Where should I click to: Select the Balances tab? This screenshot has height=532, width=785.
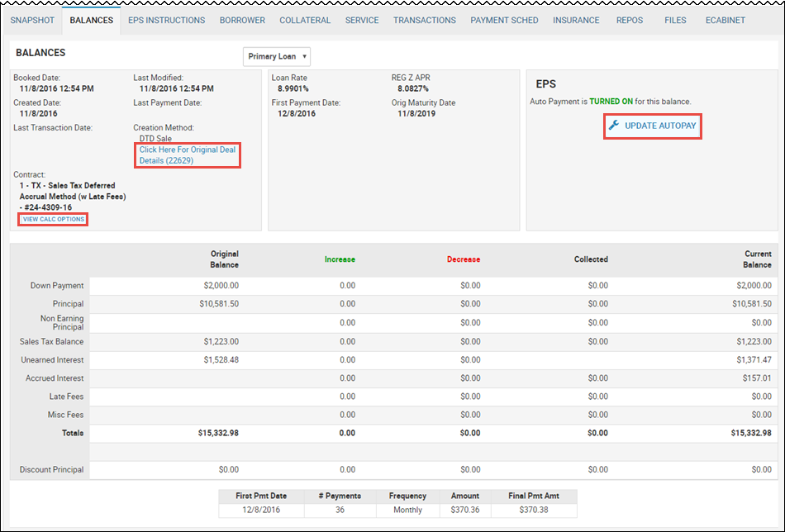coord(92,21)
